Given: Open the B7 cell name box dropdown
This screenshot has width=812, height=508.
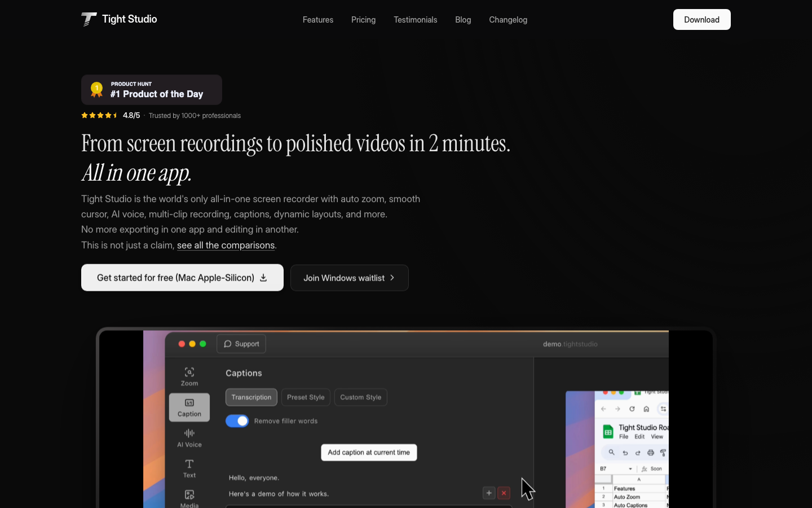Looking at the screenshot, I should (x=630, y=469).
